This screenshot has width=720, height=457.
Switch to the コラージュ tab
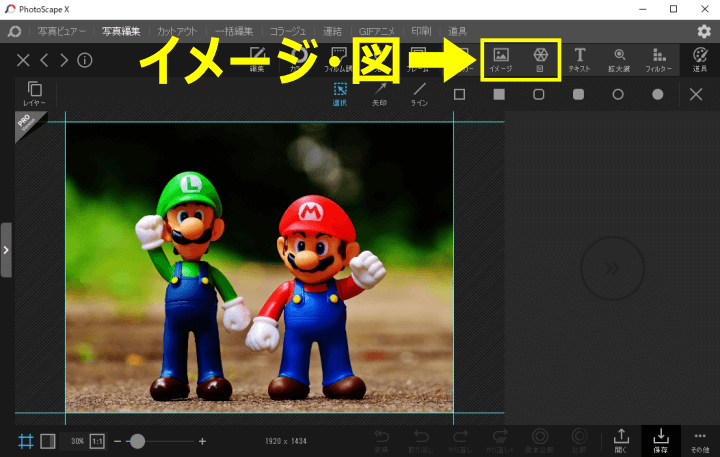pos(288,31)
